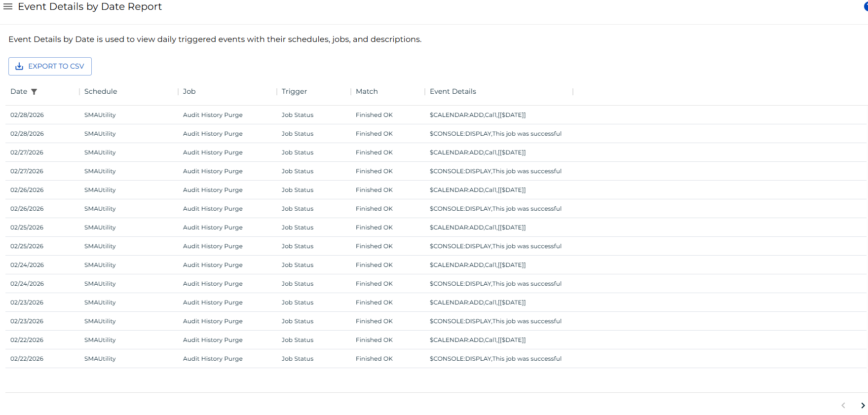Sort by the Schedule column header
868x415 pixels.
pyautogui.click(x=101, y=92)
